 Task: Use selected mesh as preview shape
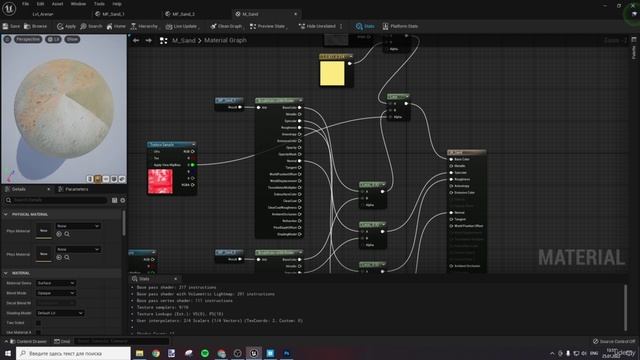coord(122,179)
